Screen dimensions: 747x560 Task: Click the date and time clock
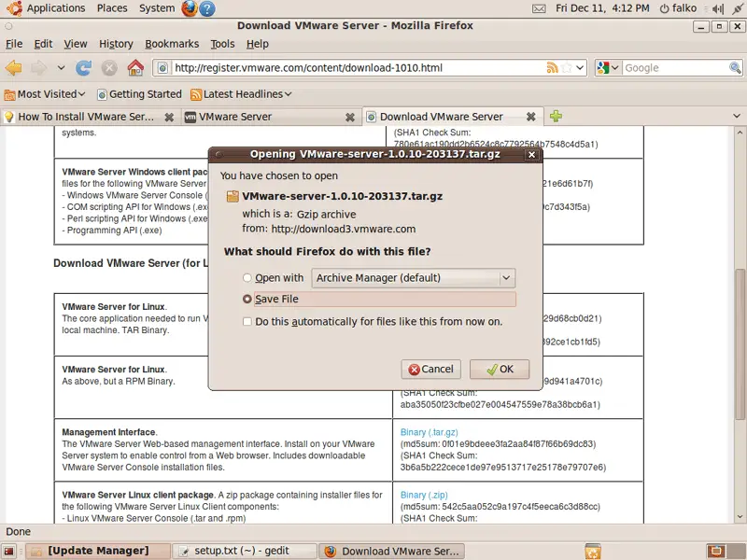[x=602, y=8]
